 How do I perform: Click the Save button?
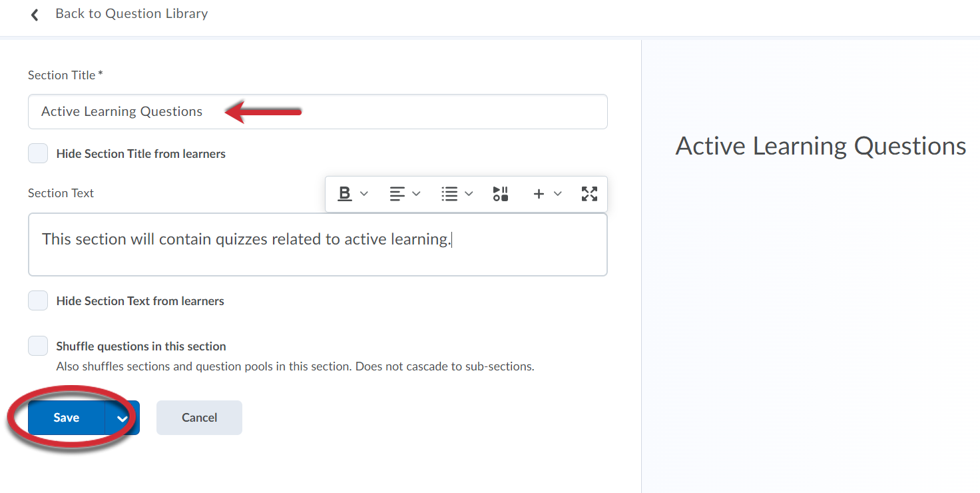pyautogui.click(x=65, y=418)
